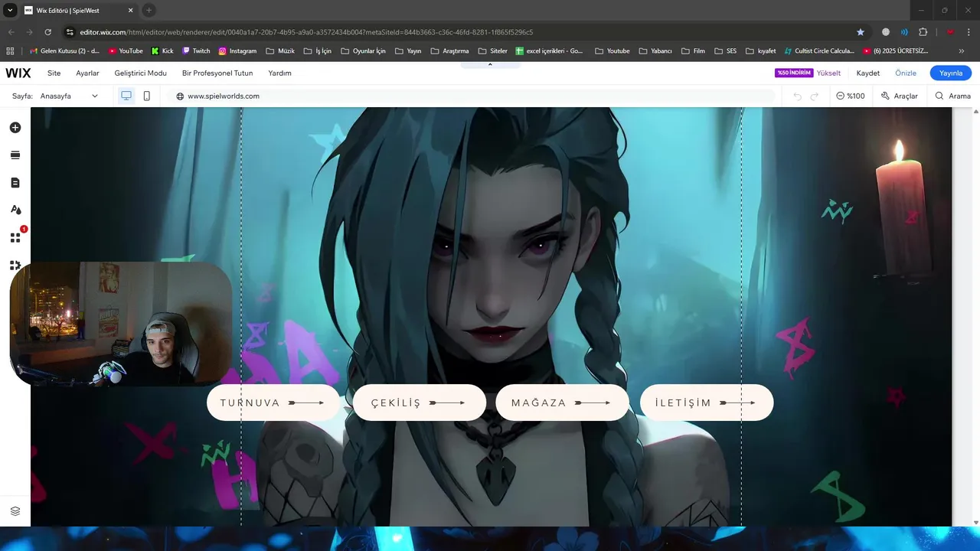Open the Araştırma bookmarks folder

point(449,51)
